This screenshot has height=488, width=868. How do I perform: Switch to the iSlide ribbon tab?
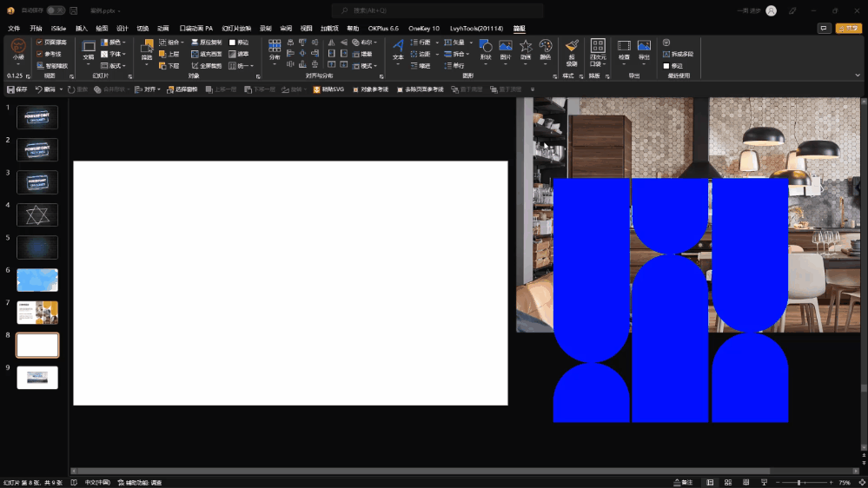tap(58, 28)
